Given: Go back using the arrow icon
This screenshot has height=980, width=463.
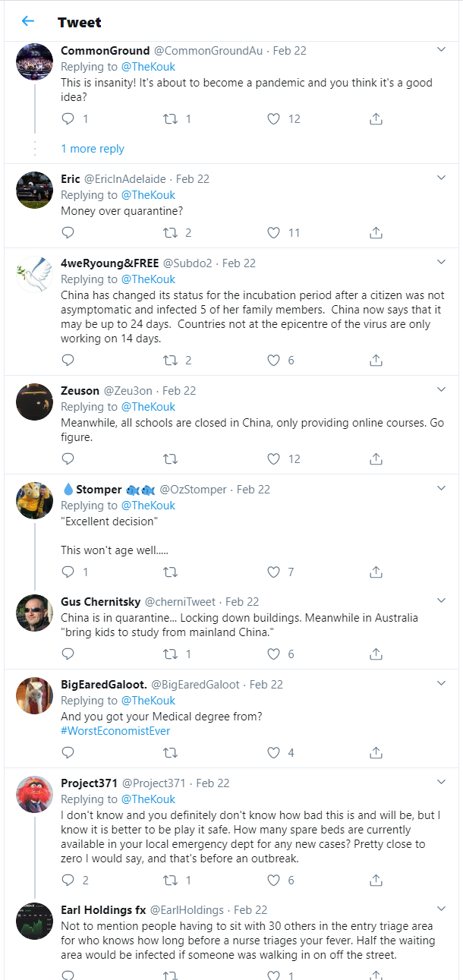Looking at the screenshot, I should pyautogui.click(x=28, y=21).
